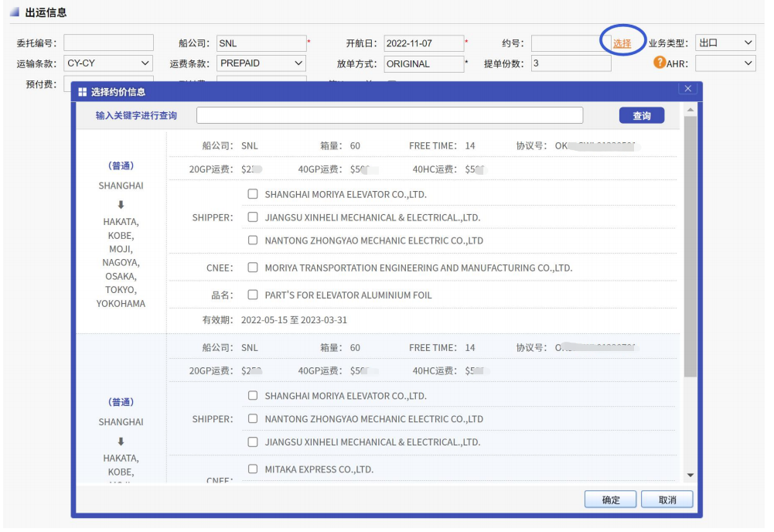Tick NANTONG ZHONGYAO MECHANIC checkbox in first agreement block

tap(253, 240)
